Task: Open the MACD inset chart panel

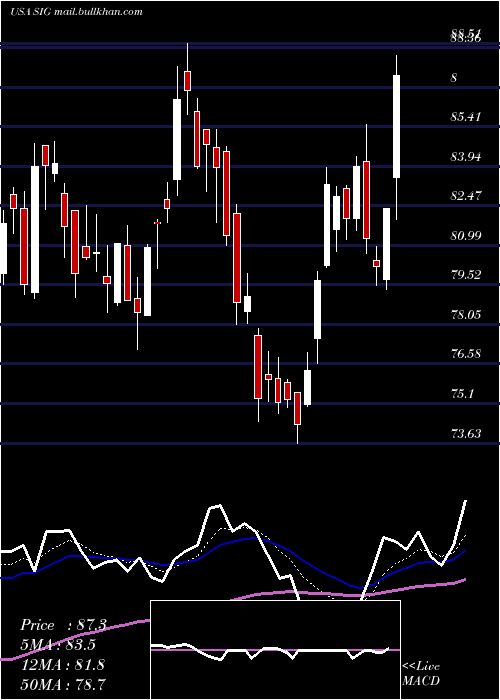Action: [x=275, y=650]
